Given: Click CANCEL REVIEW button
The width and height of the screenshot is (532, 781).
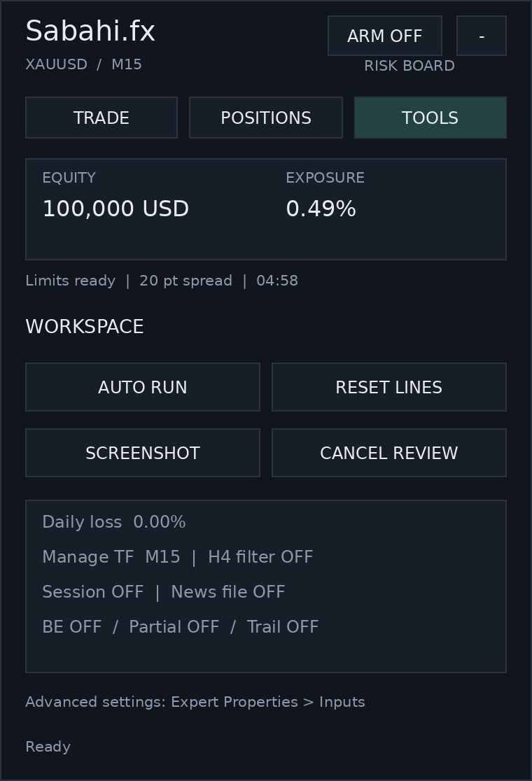Looking at the screenshot, I should pos(388,453).
